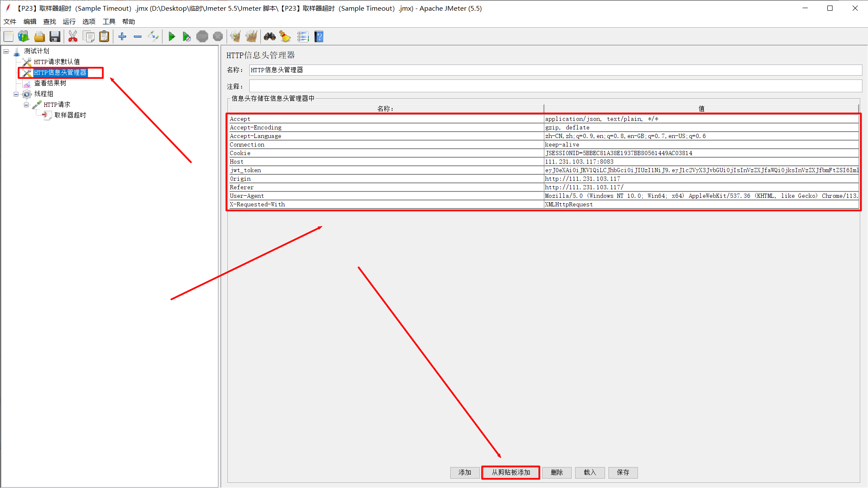The height and width of the screenshot is (488, 868).
Task: Click the Open file folder icon
Action: pos(39,37)
